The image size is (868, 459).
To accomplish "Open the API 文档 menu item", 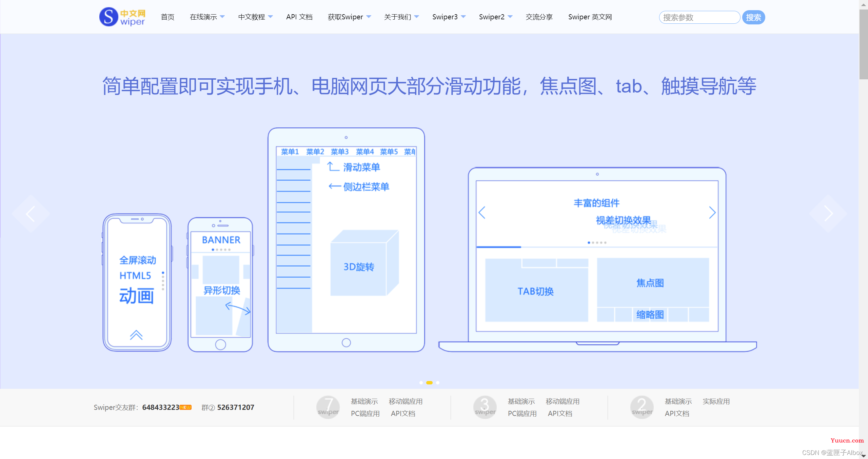I will [299, 17].
